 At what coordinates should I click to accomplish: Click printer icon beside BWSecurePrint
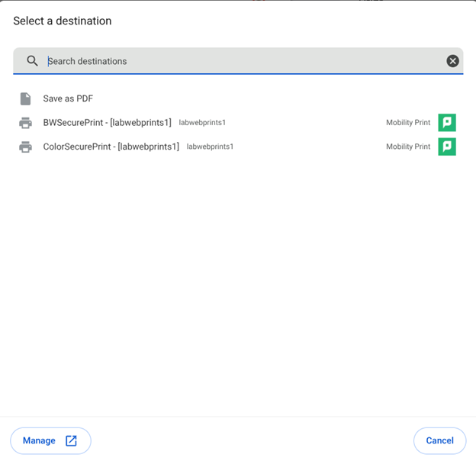coord(25,123)
